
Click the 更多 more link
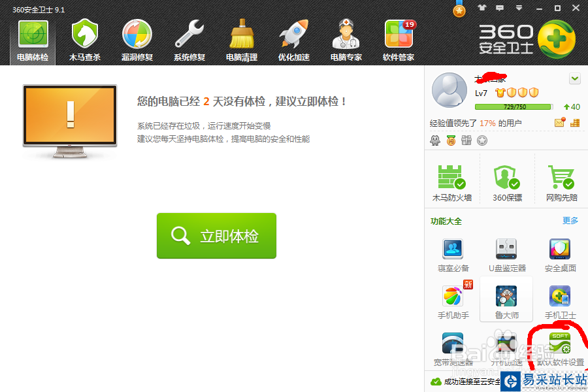pos(570,221)
